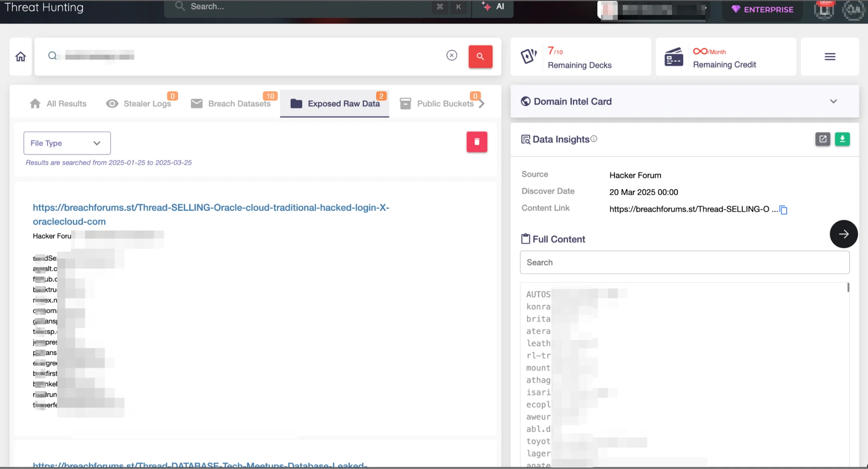The height and width of the screenshot is (469, 868).
Task: Click the ENTERPRISE plan badge
Action: (x=763, y=10)
